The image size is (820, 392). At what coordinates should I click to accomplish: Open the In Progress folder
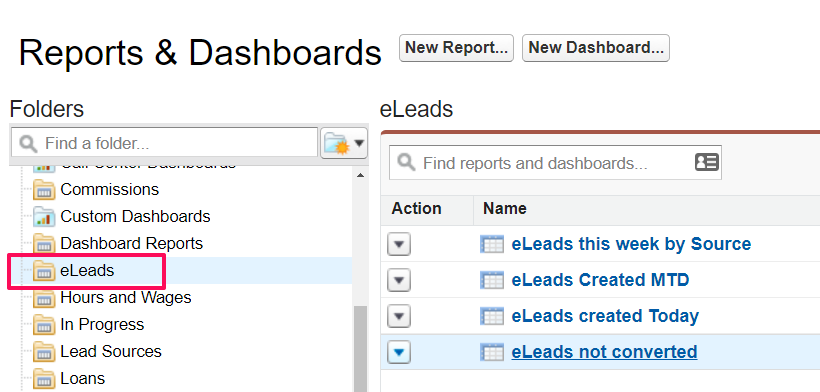[102, 324]
